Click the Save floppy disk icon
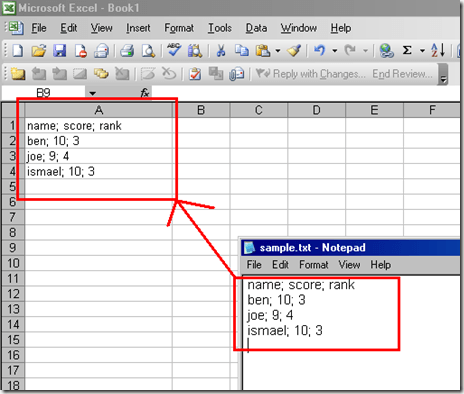464x394 pixels. click(x=60, y=51)
